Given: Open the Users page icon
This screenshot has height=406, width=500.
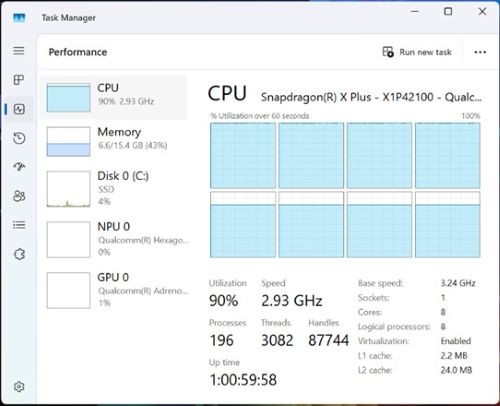Looking at the screenshot, I should [19, 196].
